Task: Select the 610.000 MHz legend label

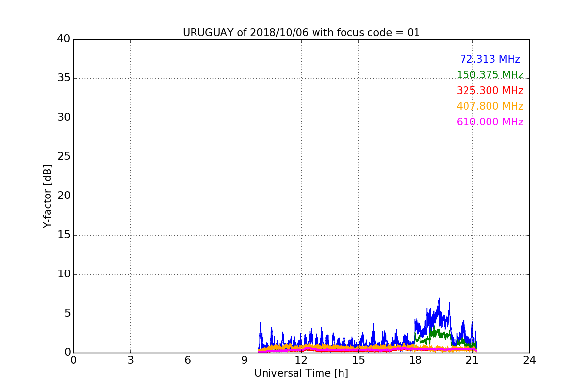Action: [x=490, y=122]
